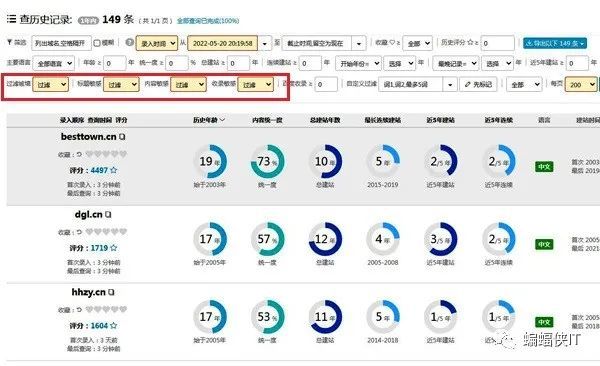The image size is (600, 366).
Task: Click the star icon next to score 4497
Action: [x=114, y=170]
